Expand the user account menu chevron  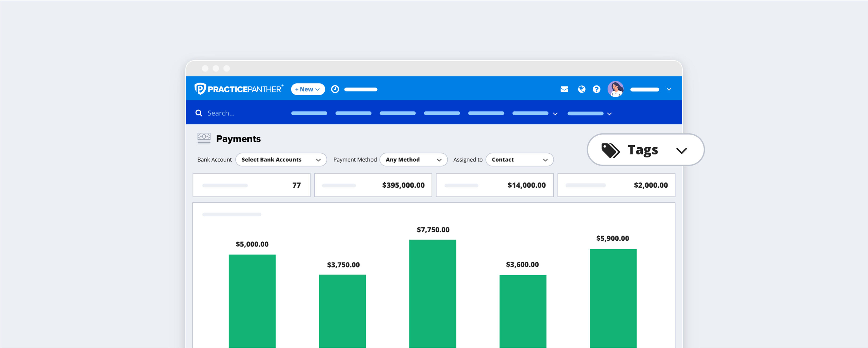(x=669, y=90)
